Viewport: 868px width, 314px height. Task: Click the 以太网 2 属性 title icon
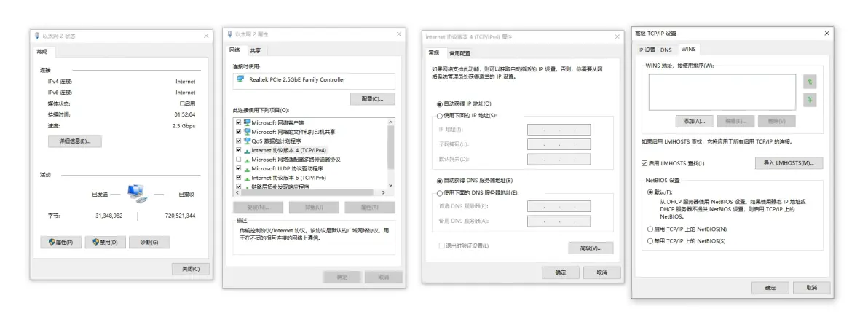tap(229, 34)
